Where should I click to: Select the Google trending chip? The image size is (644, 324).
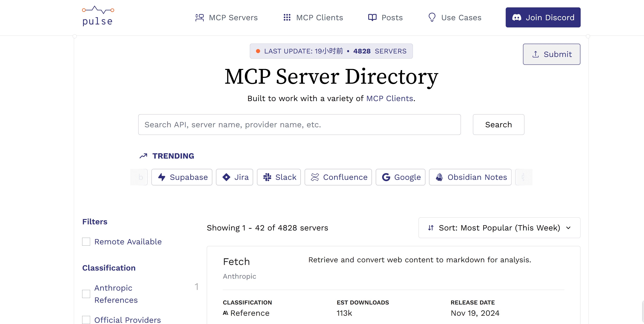coord(400,177)
